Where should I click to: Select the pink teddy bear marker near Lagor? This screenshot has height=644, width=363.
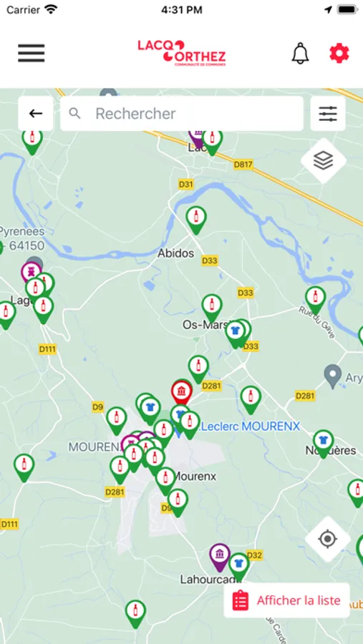pyautogui.click(x=31, y=273)
